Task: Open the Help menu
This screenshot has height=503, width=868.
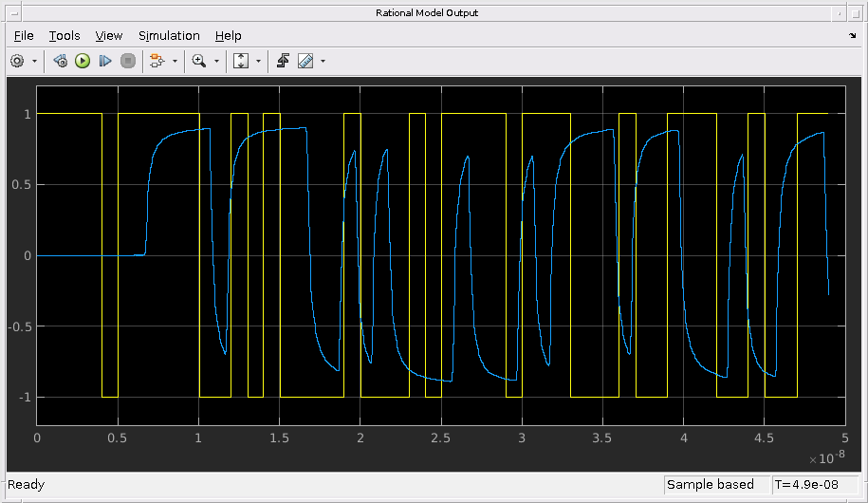Action: (x=228, y=35)
